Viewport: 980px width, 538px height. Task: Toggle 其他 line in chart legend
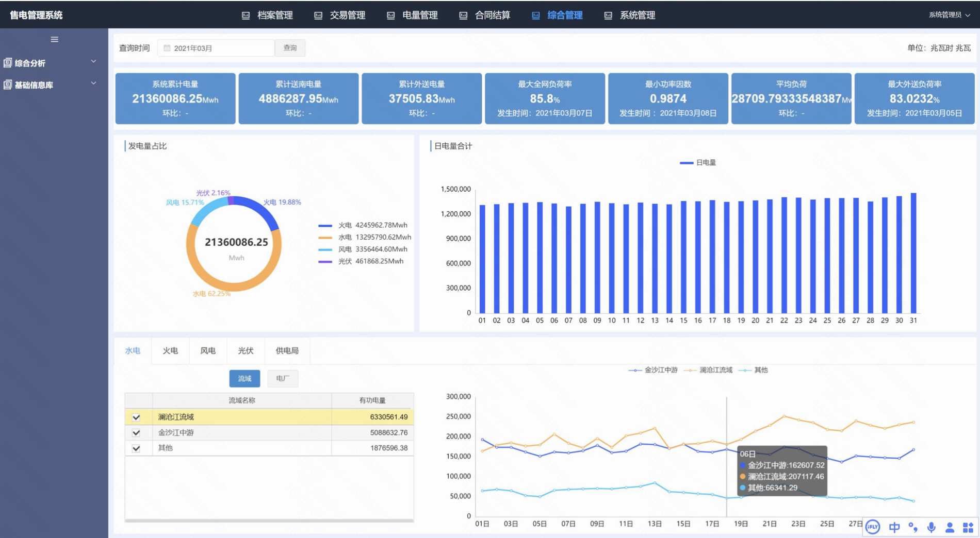(753, 370)
